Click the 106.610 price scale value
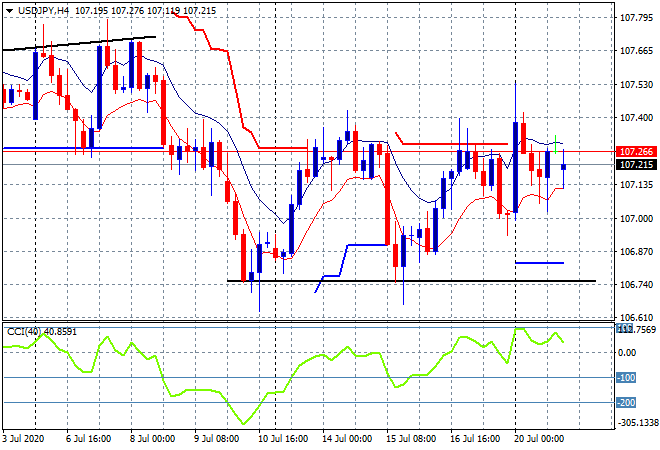This screenshot has height=450, width=660. tap(636, 317)
